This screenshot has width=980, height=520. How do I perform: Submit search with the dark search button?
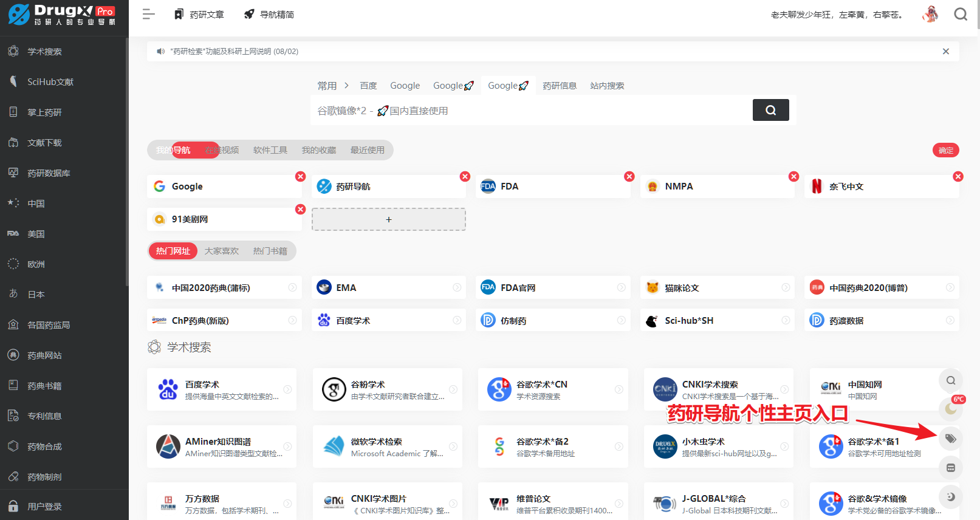770,110
